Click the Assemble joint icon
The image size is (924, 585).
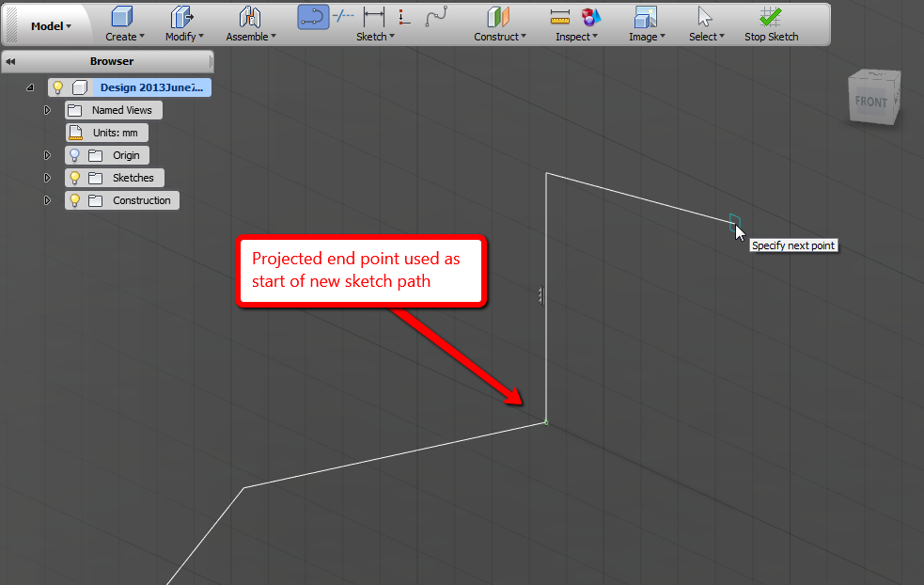point(250,17)
